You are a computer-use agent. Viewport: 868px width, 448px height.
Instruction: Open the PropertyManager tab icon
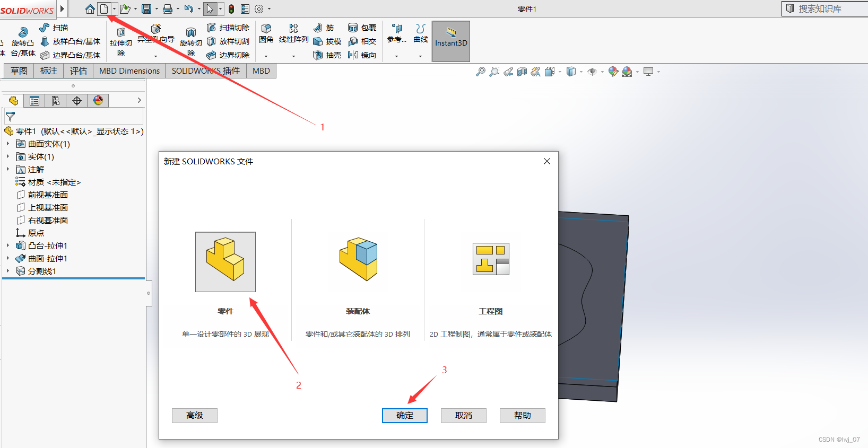34,101
